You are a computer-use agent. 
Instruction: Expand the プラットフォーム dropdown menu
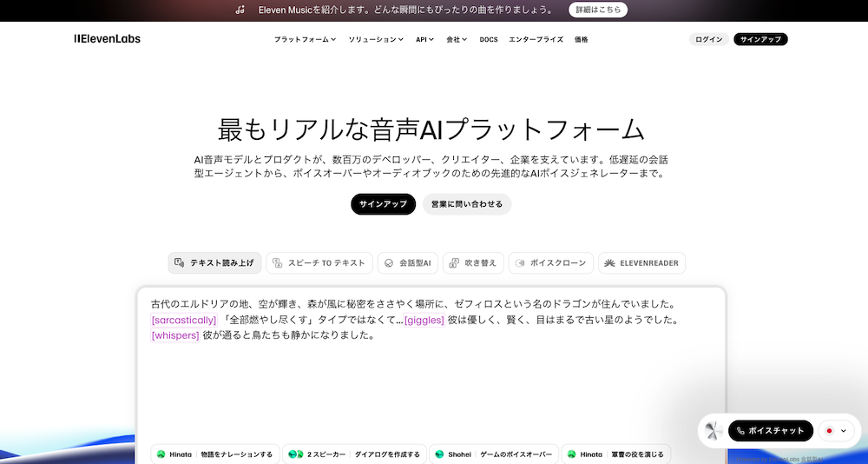click(x=305, y=39)
